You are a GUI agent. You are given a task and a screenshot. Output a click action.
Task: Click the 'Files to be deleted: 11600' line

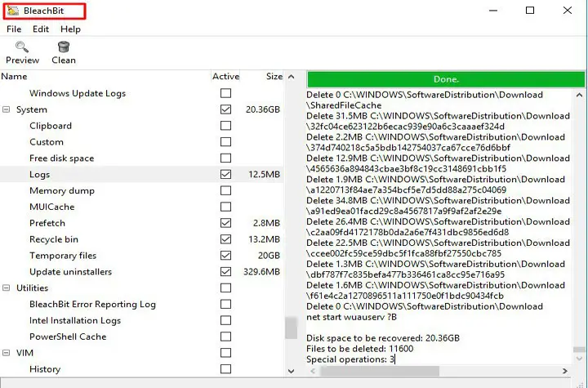pyautogui.click(x=359, y=349)
